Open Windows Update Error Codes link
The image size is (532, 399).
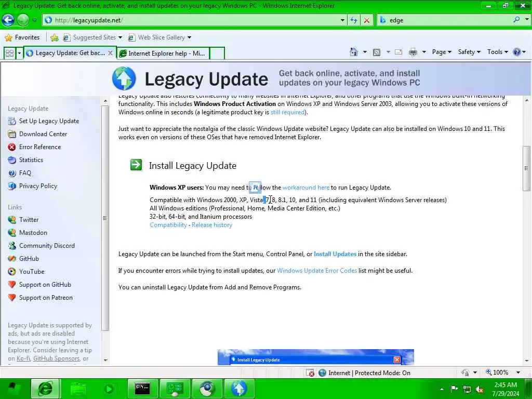tap(316, 270)
